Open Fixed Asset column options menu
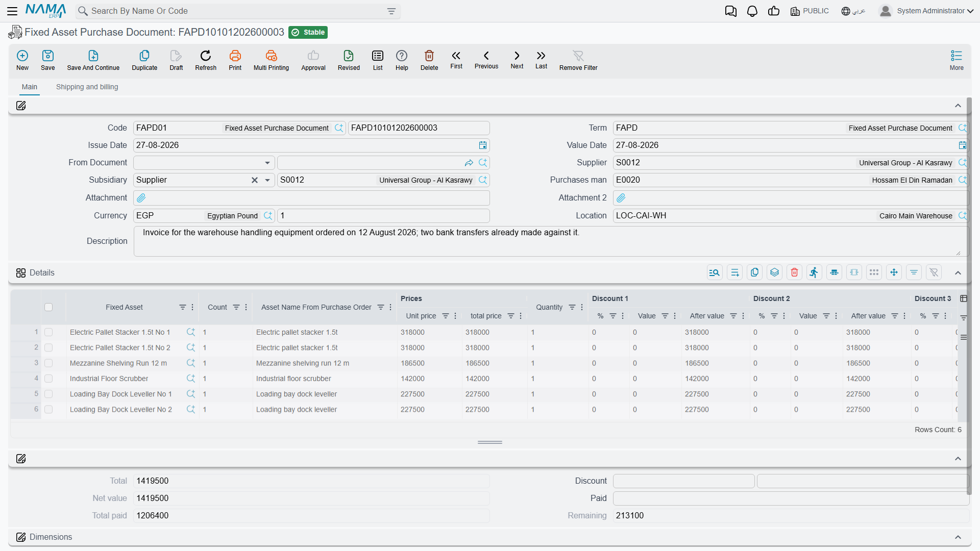 click(x=192, y=307)
